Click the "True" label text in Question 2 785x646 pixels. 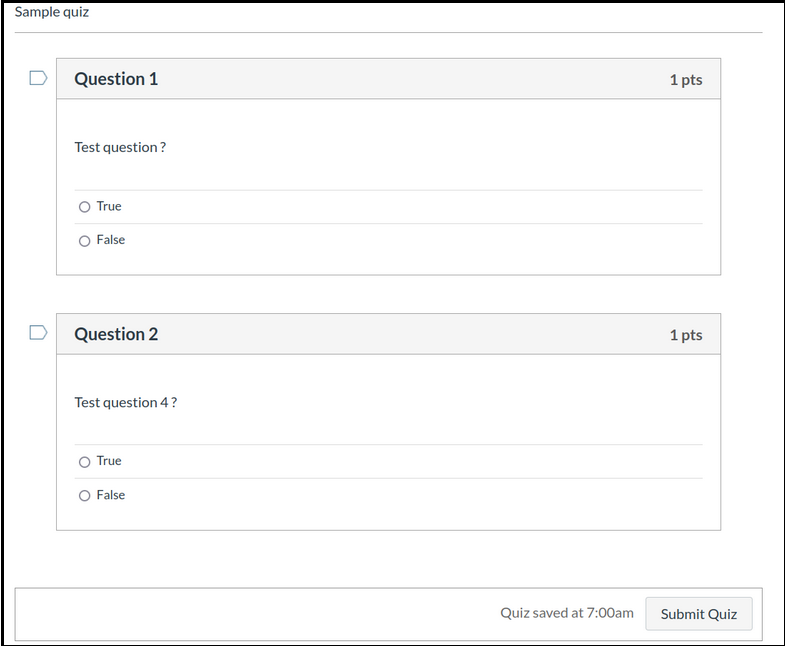109,461
